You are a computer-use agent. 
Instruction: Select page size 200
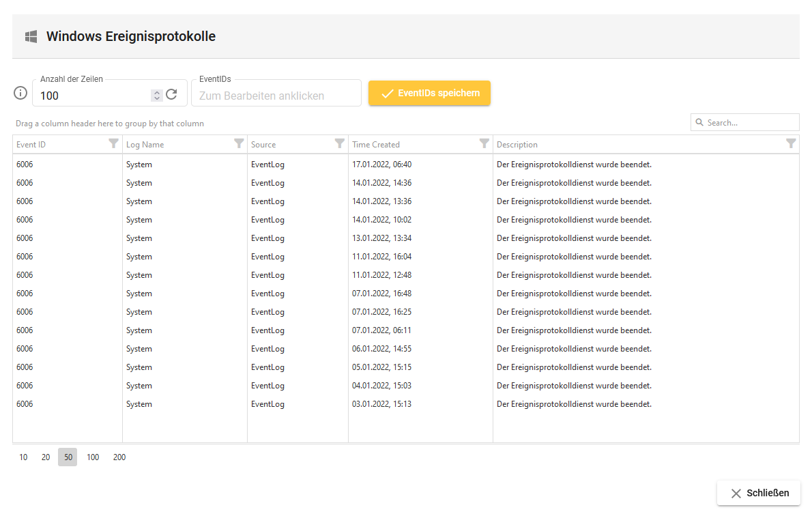click(x=119, y=457)
